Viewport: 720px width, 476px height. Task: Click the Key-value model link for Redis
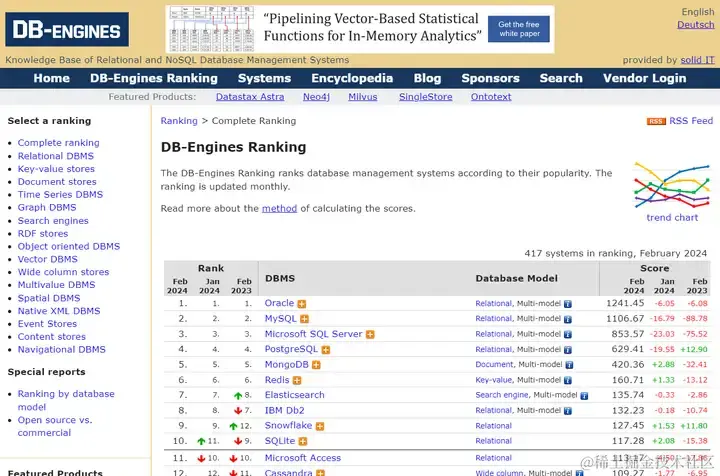[494, 380]
